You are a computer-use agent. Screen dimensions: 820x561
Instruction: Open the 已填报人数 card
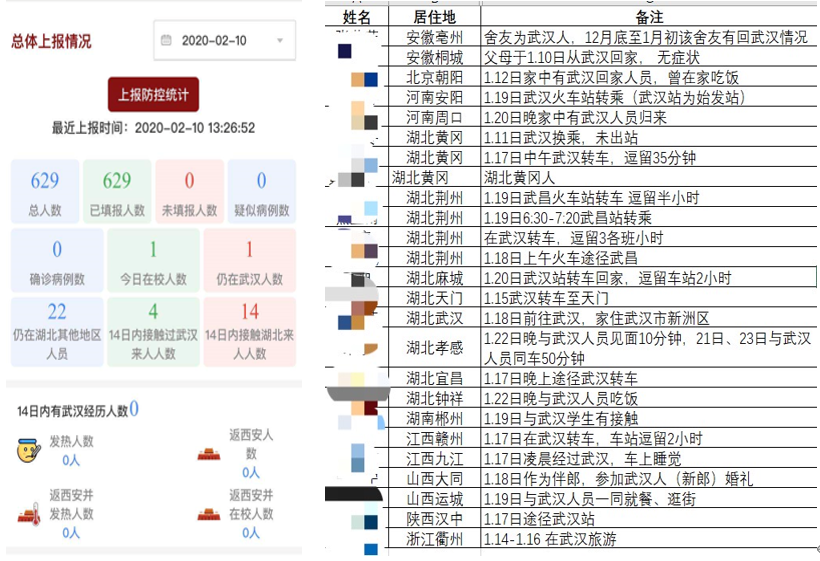[x=117, y=193]
